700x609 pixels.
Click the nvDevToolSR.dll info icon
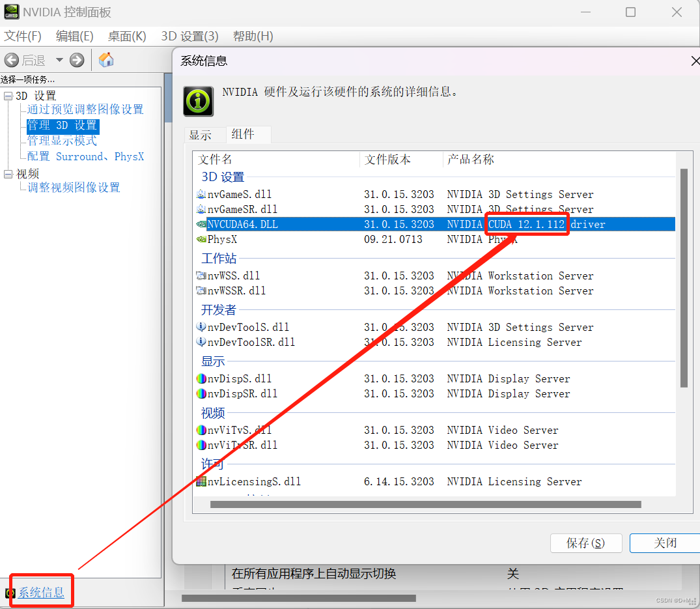[x=201, y=342]
